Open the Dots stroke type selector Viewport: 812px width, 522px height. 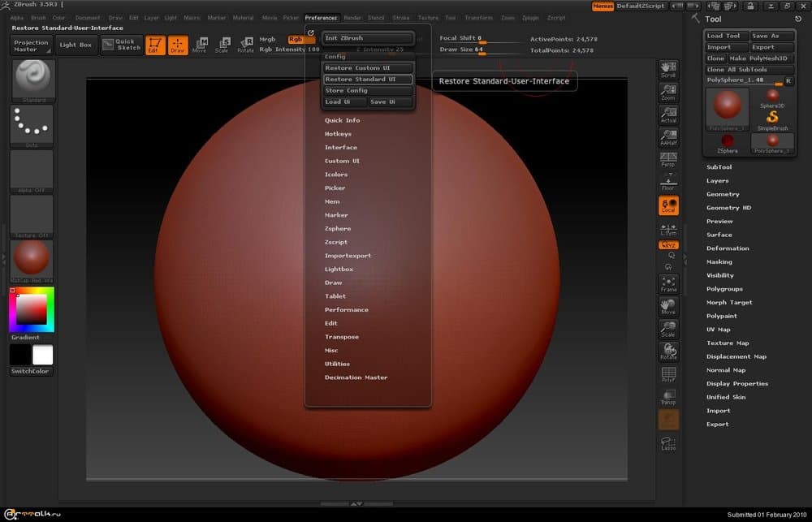point(32,126)
